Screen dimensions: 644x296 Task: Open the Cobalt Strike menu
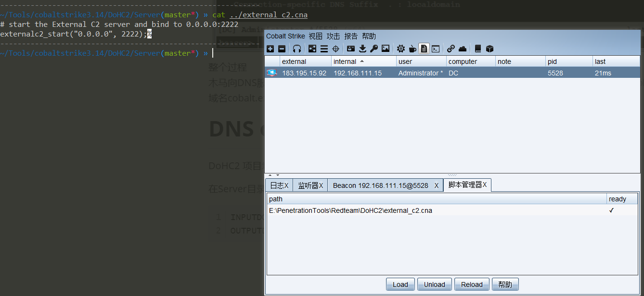coord(285,36)
